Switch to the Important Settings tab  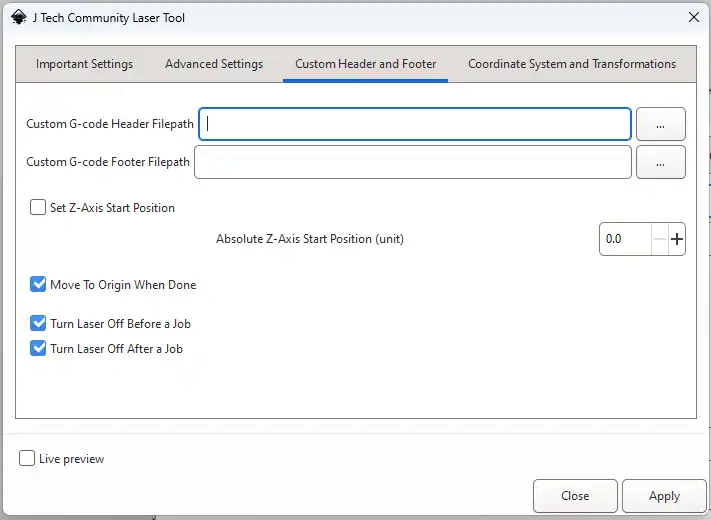[84, 64]
